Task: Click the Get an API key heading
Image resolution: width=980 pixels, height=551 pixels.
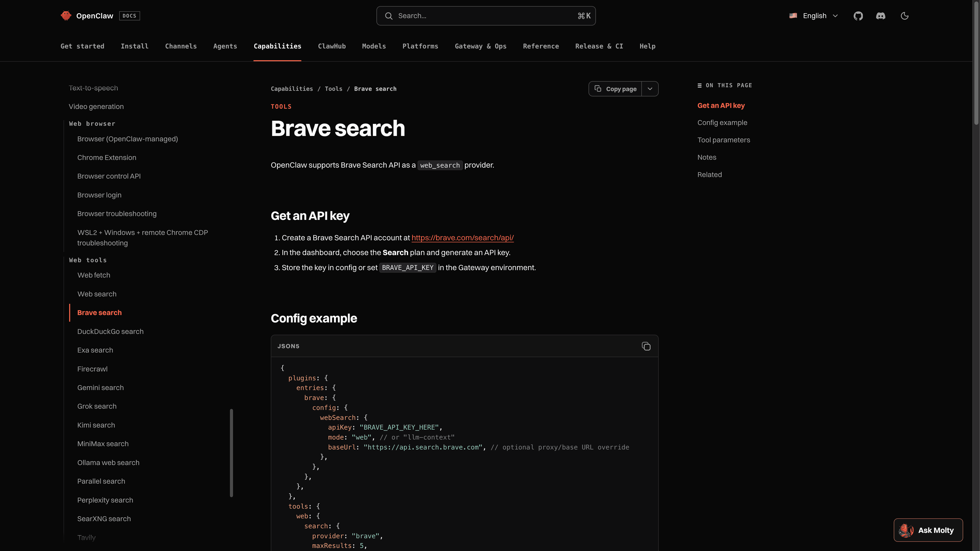Action: tap(310, 216)
